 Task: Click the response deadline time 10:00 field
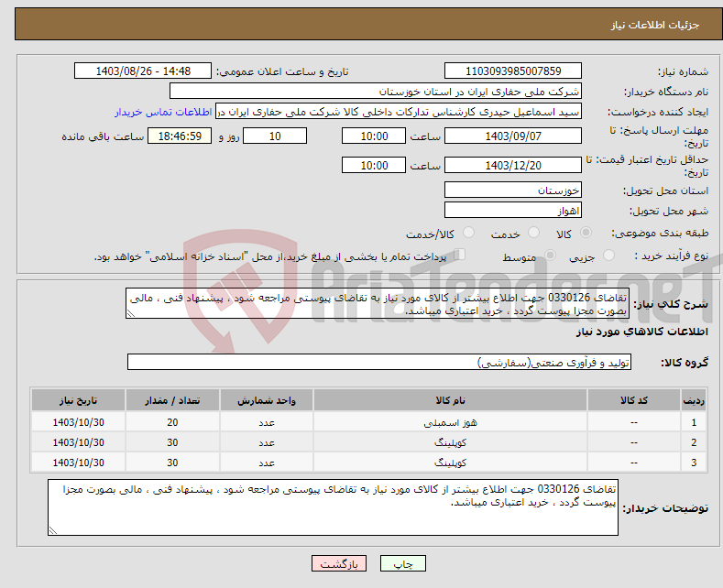(374, 136)
